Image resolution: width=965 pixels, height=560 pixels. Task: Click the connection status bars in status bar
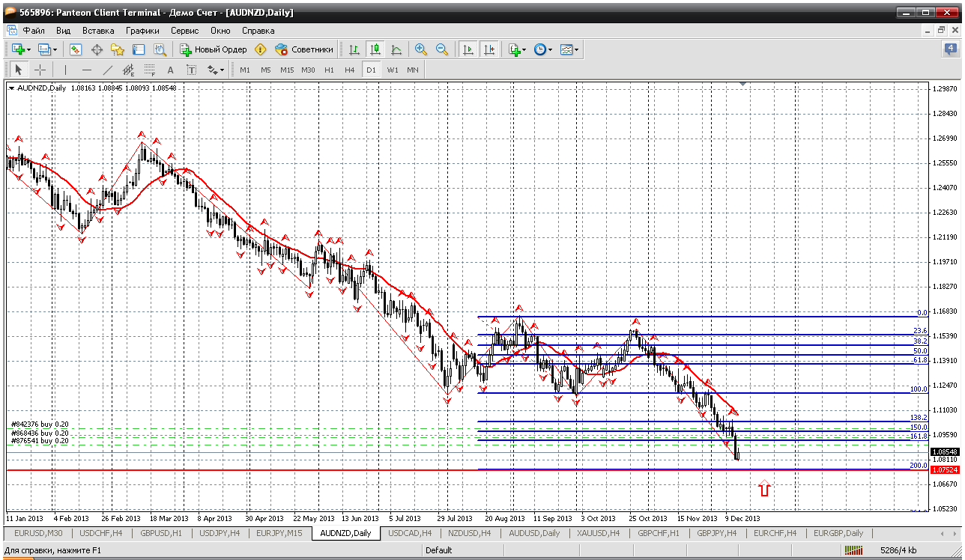click(x=853, y=550)
